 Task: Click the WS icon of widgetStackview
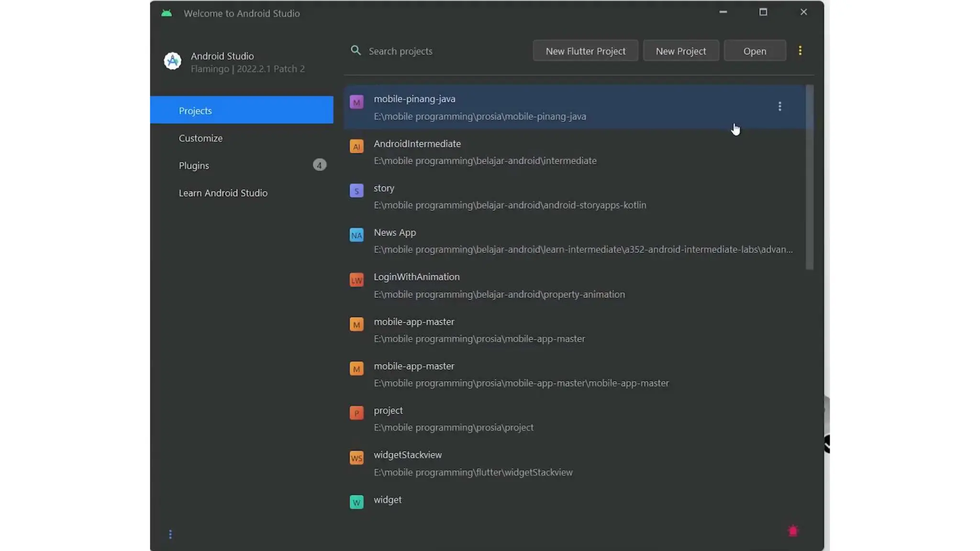356,458
